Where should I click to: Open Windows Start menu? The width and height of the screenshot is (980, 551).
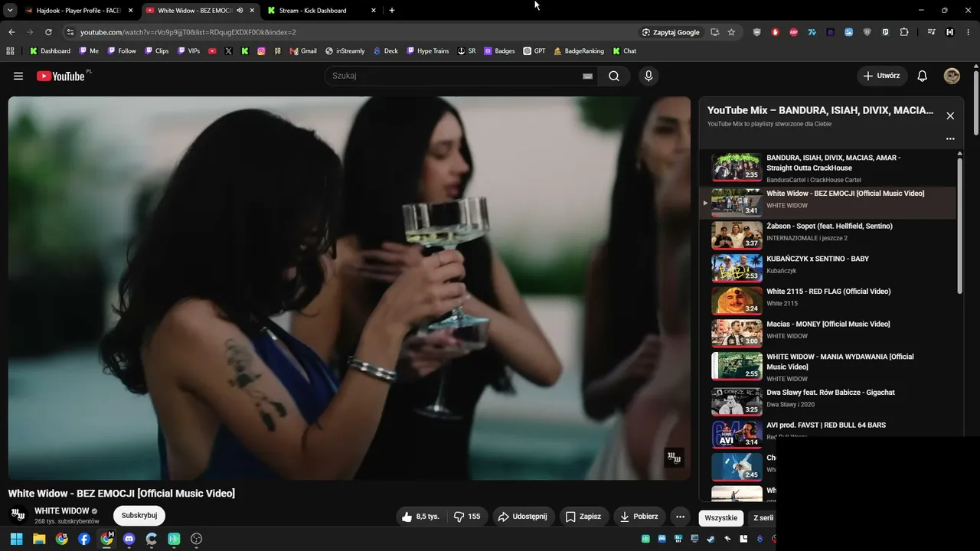click(x=16, y=539)
